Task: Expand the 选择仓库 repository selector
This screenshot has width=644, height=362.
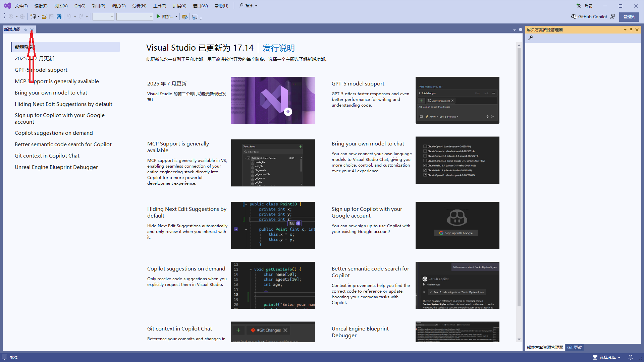Action: (x=607, y=357)
